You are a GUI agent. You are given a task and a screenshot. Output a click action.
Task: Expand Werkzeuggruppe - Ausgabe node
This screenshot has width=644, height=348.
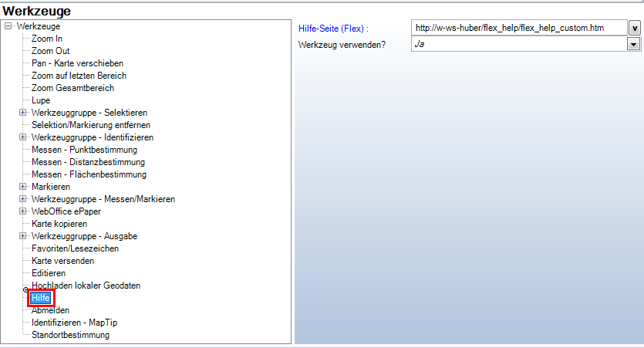tap(23, 235)
